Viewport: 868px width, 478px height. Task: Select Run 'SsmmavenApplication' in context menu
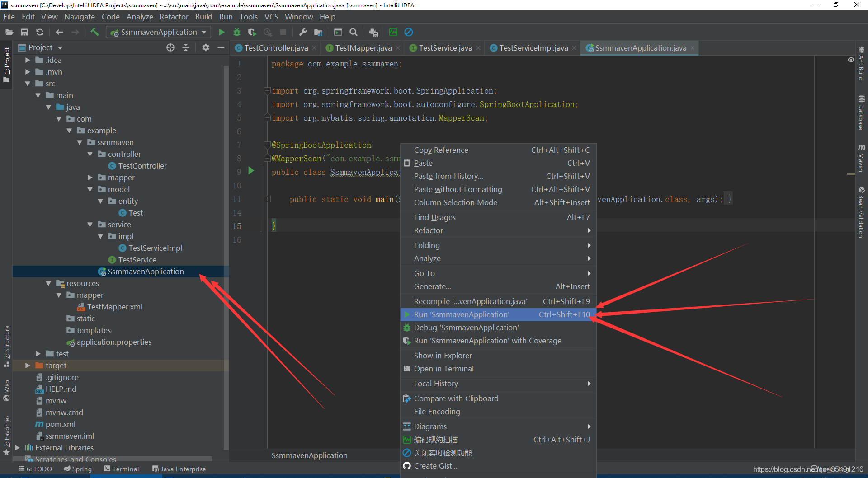click(498, 314)
